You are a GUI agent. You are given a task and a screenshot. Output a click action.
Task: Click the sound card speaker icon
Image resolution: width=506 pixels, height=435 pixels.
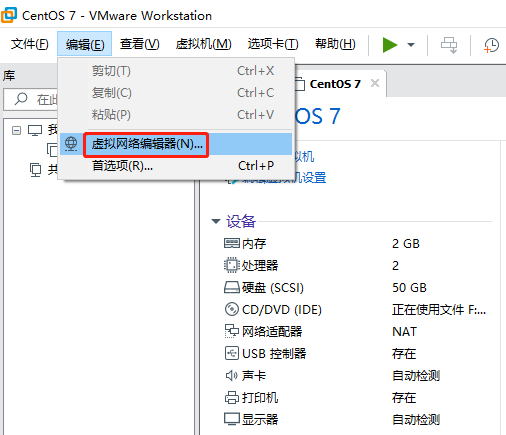[x=231, y=376]
